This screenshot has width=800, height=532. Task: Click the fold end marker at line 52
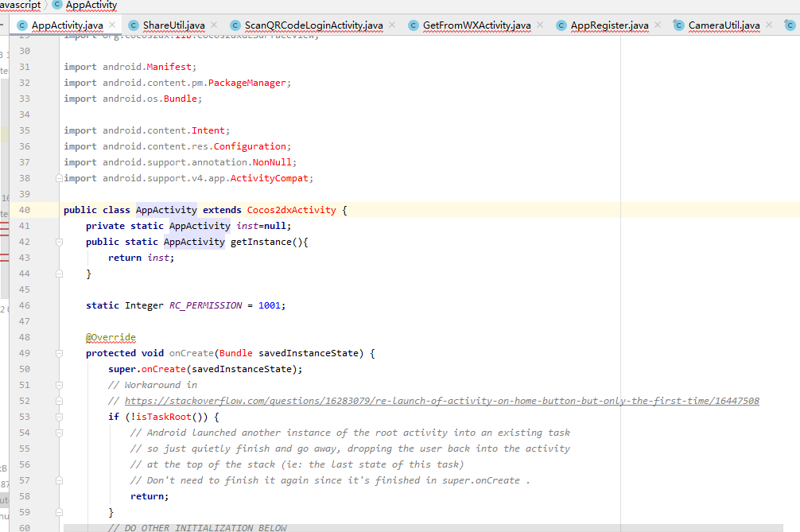pyautogui.click(x=59, y=401)
